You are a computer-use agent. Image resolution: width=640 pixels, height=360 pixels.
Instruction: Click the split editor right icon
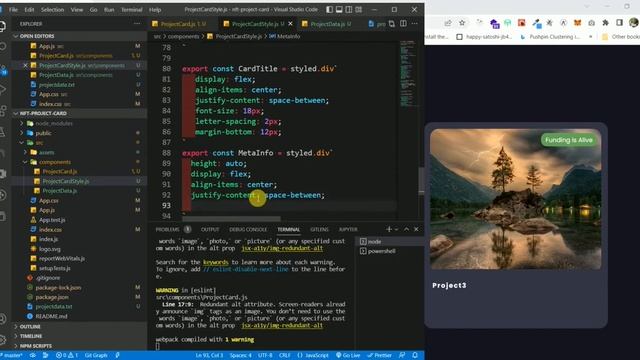(x=403, y=24)
